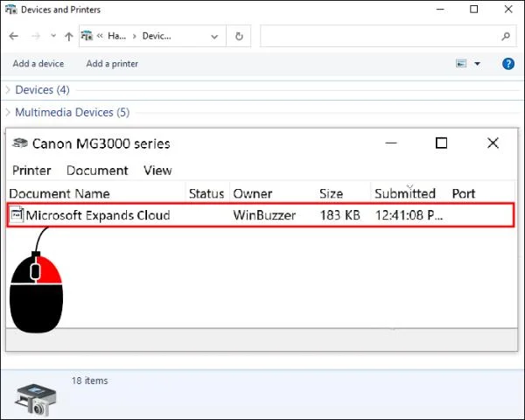The image size is (525, 420).
Task: Sort by Status column header
Action: point(207,193)
